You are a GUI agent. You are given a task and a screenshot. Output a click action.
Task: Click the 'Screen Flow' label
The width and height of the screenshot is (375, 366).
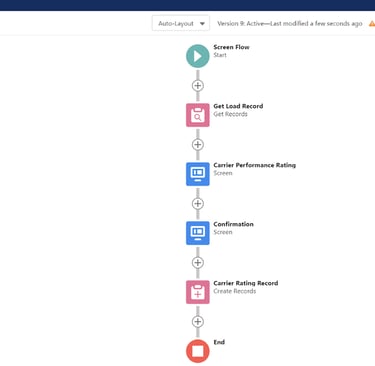coord(231,47)
